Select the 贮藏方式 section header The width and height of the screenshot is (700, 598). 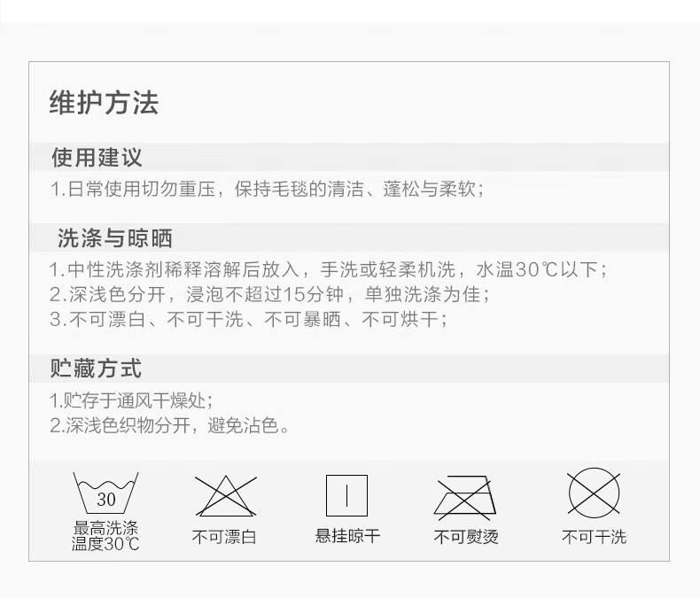[x=96, y=369]
